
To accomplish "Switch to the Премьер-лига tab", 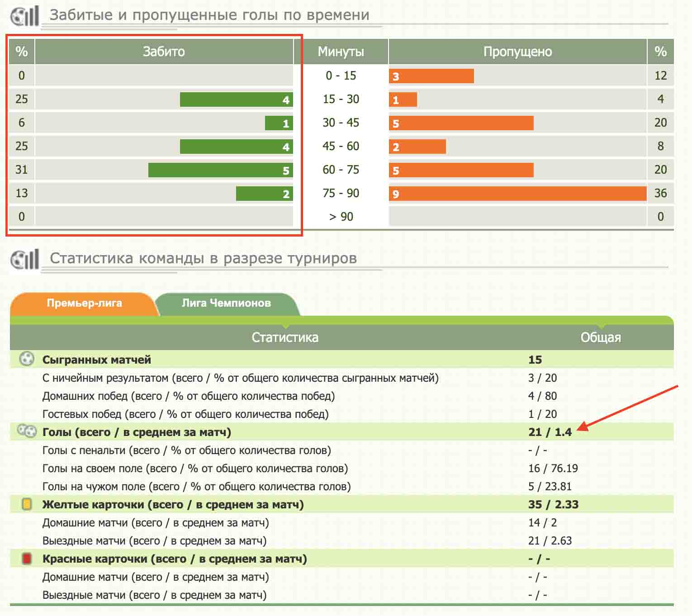I will [84, 303].
